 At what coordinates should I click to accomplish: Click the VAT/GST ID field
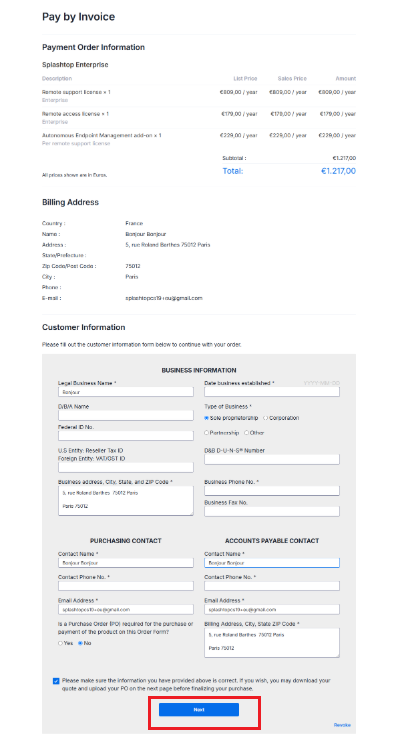(x=126, y=468)
